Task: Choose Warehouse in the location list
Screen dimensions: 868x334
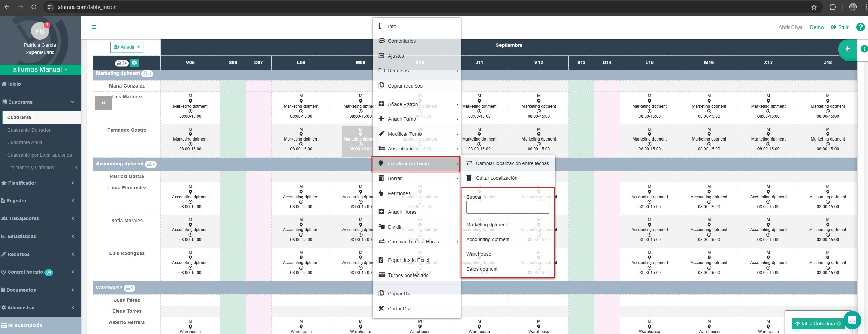Action: coord(478,254)
